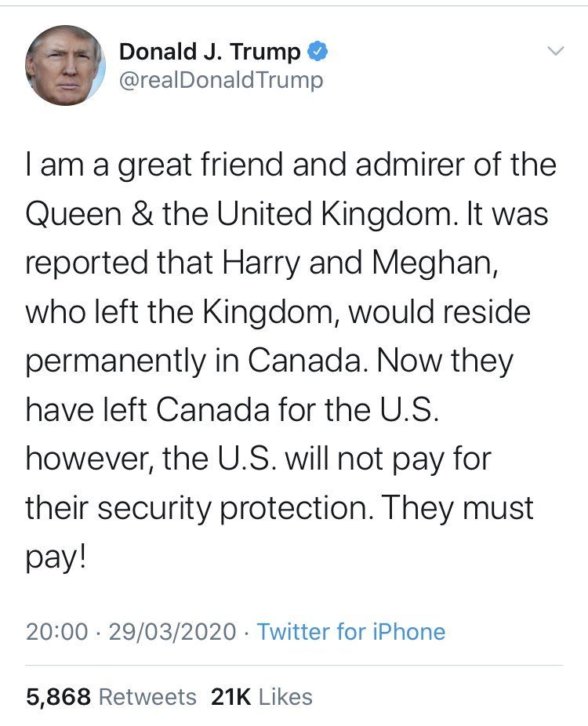The image size is (588, 726).
Task: View the Likes list
Action: click(x=286, y=697)
